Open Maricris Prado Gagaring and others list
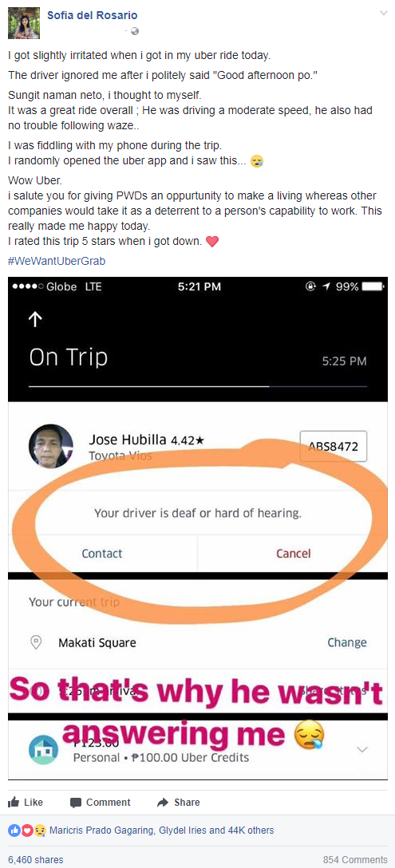 (x=162, y=831)
